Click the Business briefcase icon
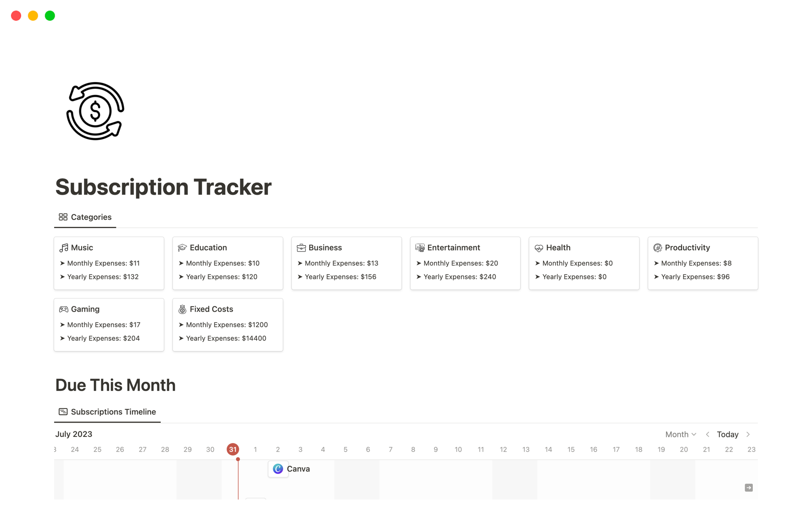The height and width of the screenshot is (508, 812). point(301,248)
